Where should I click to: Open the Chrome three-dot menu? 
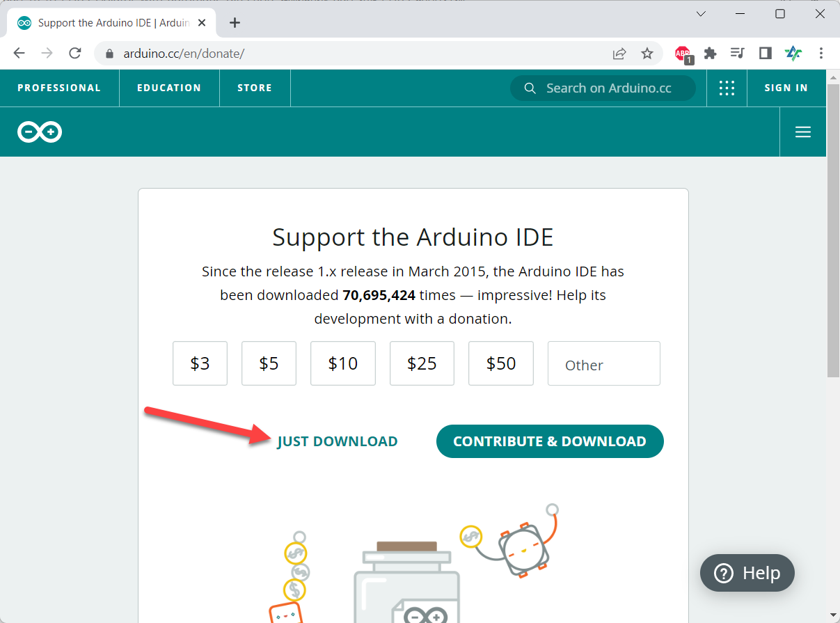[x=821, y=54]
